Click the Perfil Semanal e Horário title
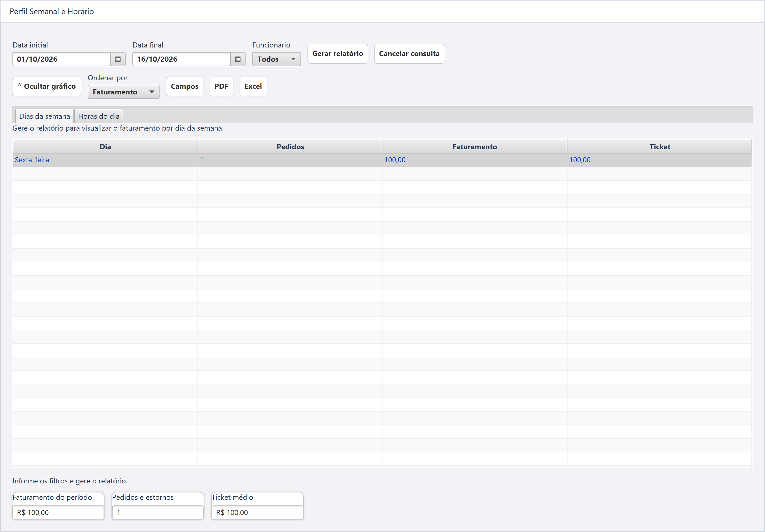 click(52, 12)
